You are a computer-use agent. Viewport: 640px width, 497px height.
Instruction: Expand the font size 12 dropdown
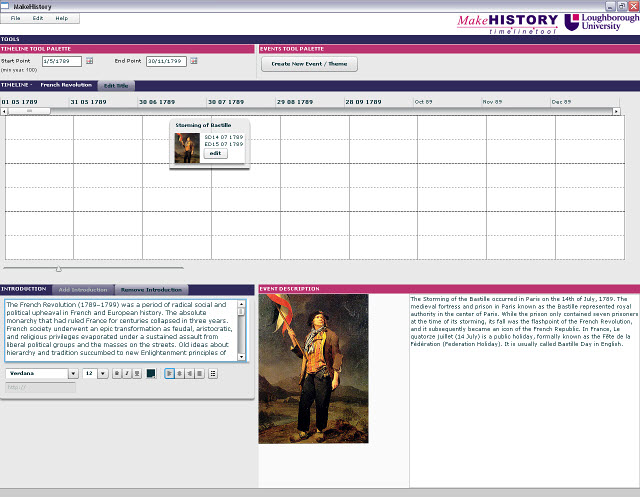click(103, 373)
